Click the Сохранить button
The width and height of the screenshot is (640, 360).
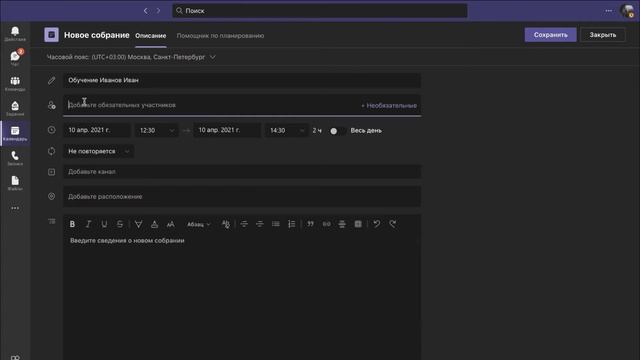pyautogui.click(x=551, y=35)
